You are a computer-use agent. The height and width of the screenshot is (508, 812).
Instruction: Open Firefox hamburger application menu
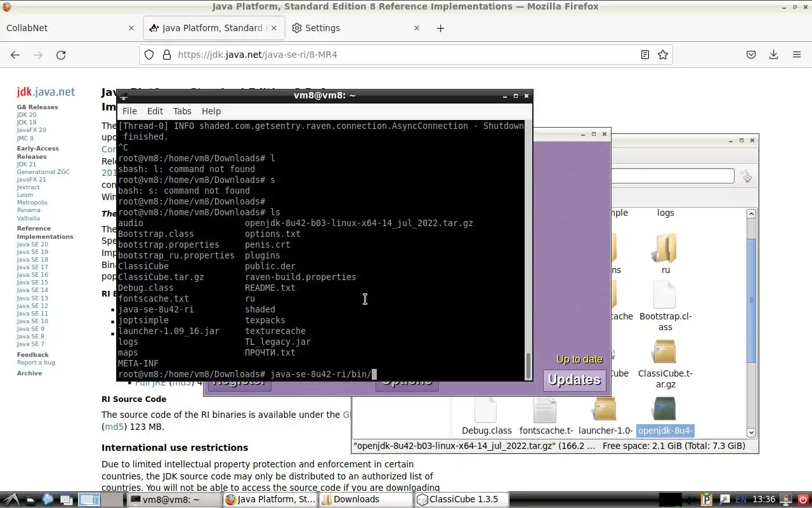coord(797,55)
